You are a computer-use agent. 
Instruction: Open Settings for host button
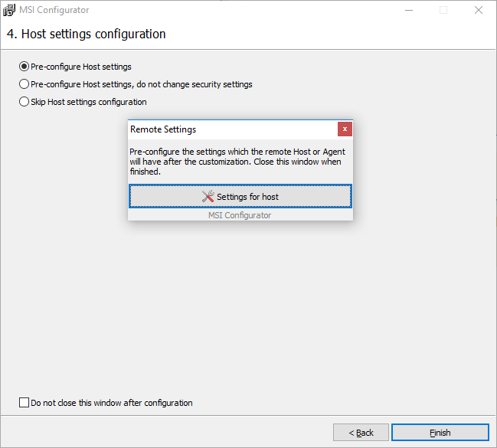tap(240, 196)
